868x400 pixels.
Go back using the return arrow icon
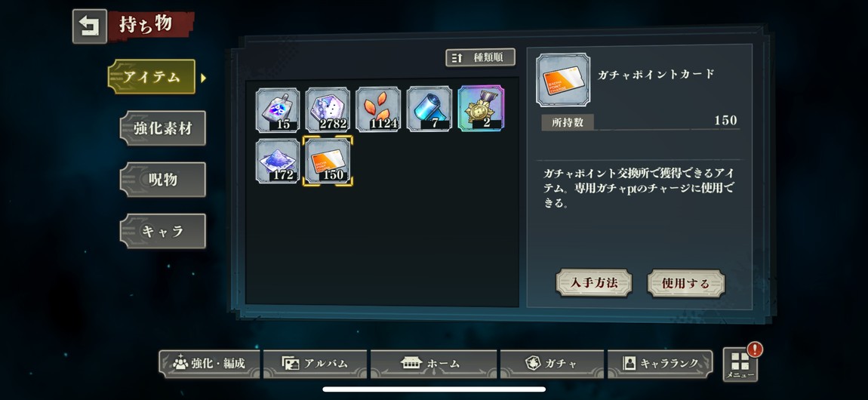90,26
